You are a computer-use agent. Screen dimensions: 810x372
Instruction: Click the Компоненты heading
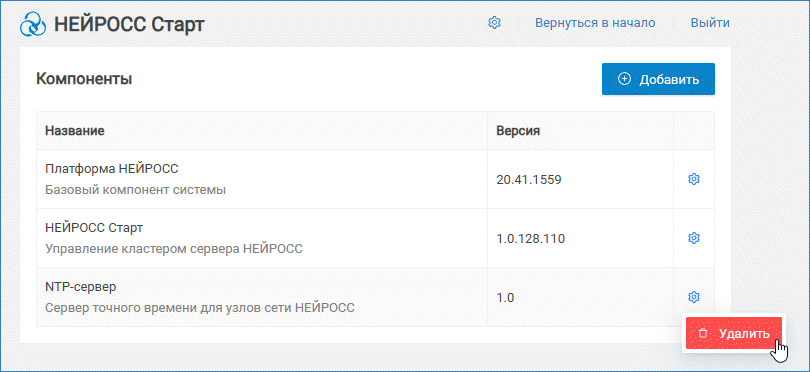click(84, 79)
